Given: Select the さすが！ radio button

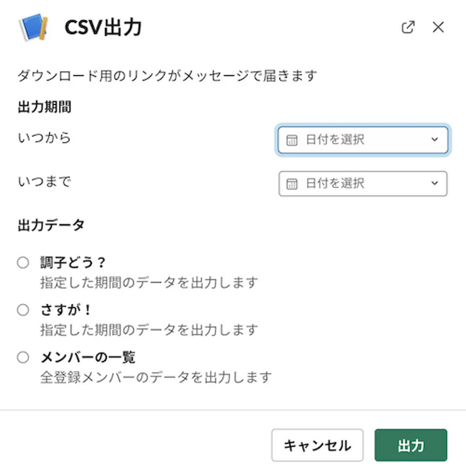Looking at the screenshot, I should click(23, 310).
